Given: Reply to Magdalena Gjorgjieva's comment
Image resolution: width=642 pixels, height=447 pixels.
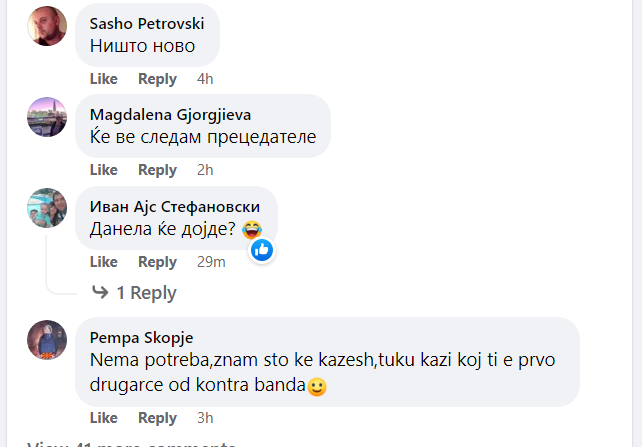Looking at the screenshot, I should coord(157,170).
